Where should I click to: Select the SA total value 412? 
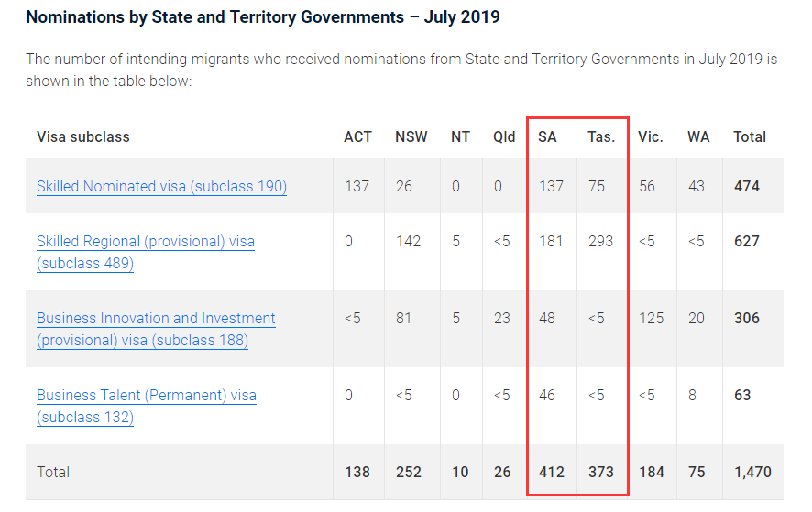[552, 472]
